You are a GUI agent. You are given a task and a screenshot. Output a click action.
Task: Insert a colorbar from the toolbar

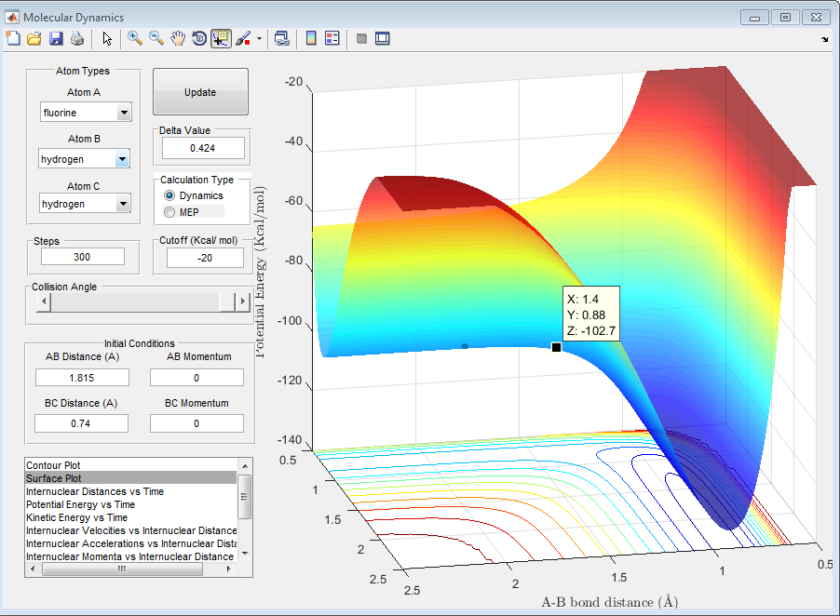click(311, 38)
